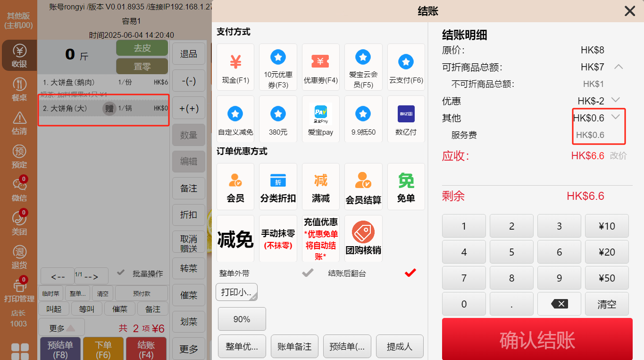Expand 其他 charges chevron
This screenshot has height=360, width=644.
[x=615, y=117]
